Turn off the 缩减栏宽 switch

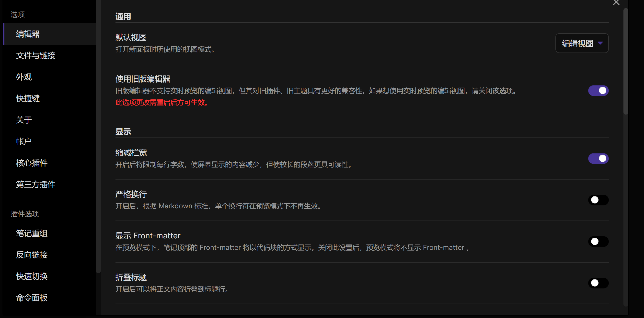click(598, 159)
